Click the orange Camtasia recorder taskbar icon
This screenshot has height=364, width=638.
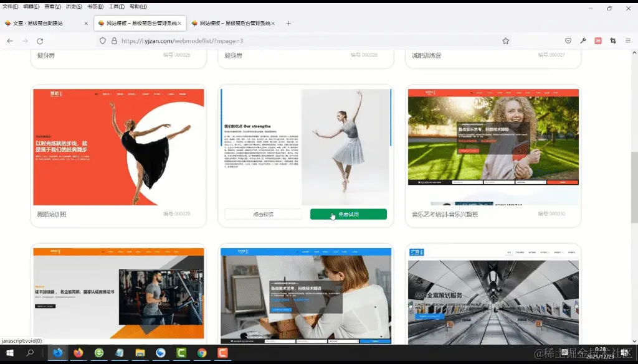222,353
